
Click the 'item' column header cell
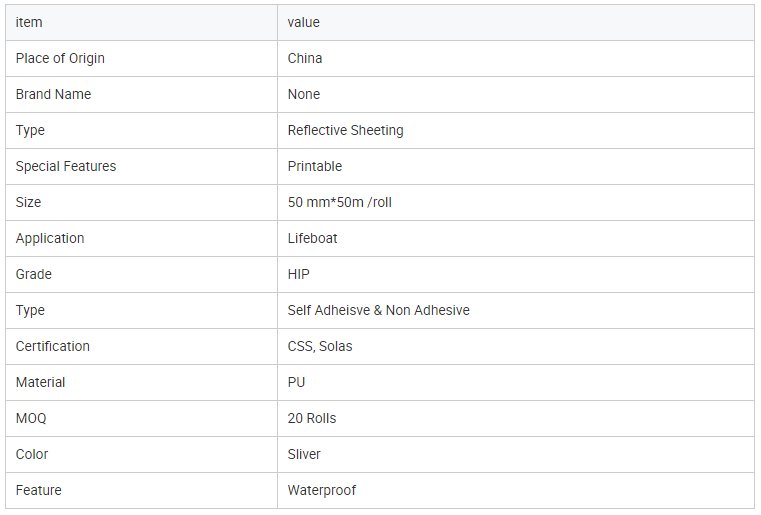[29, 22]
